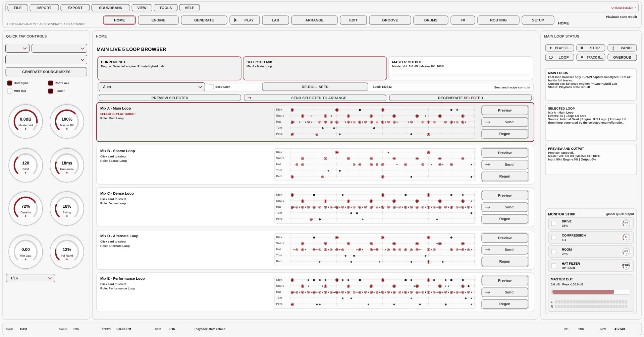Toggle the Host Sync checkbox
Viewport: 644px width, 337px height.
click(x=10, y=83)
